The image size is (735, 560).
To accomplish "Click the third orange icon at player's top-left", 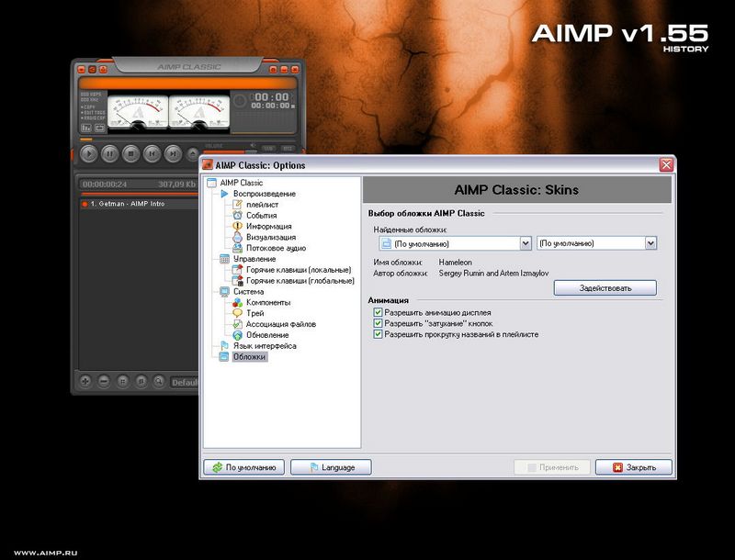I will 103,69.
